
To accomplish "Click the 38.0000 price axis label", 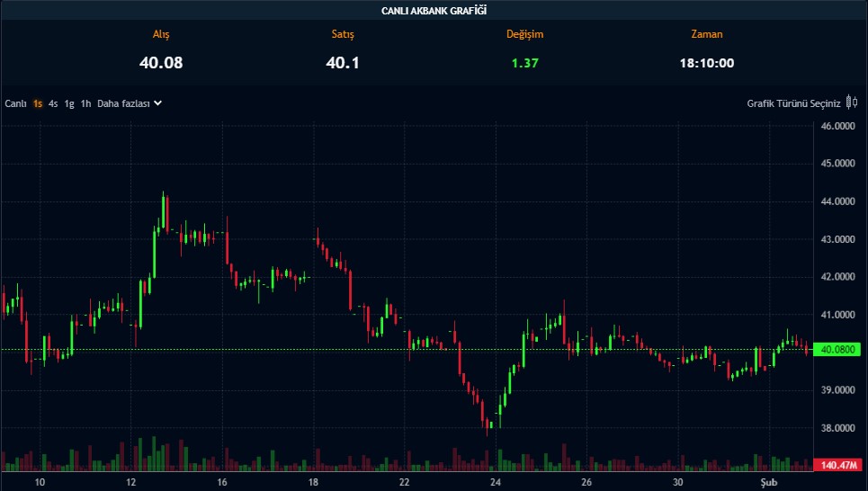I will click(837, 428).
